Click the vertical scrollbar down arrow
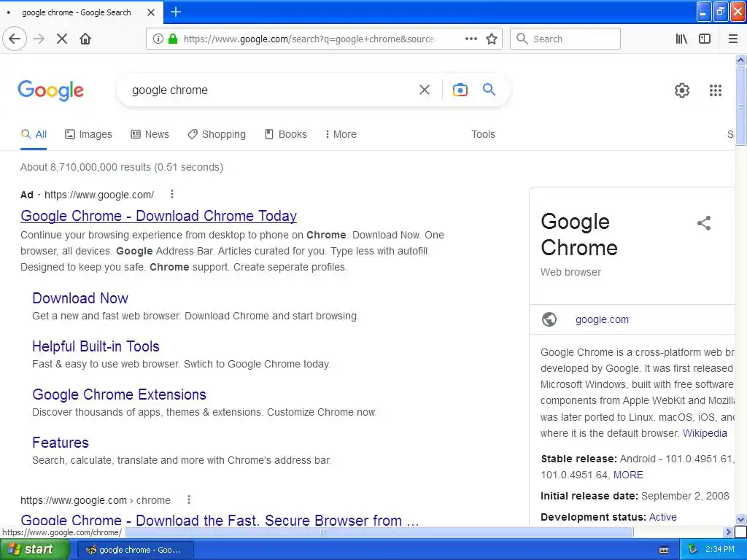This screenshot has width=747, height=560. 740,519
